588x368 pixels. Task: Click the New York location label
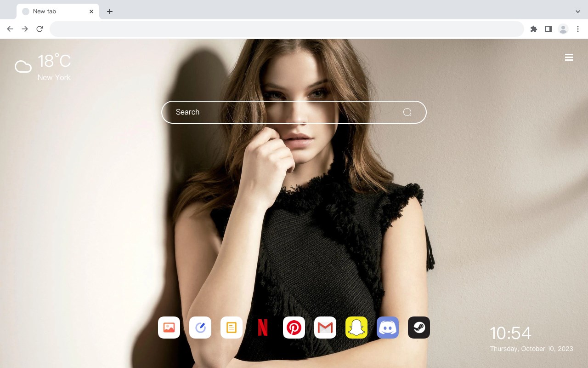point(54,77)
